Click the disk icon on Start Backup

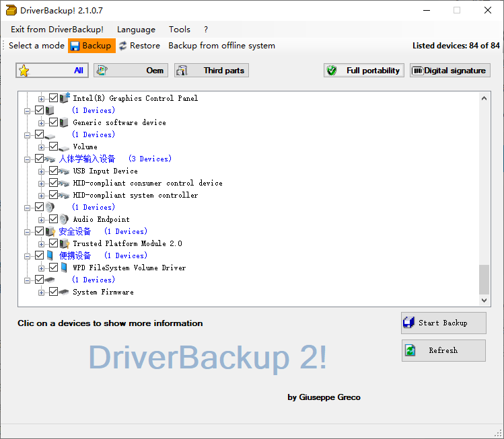[409, 323]
